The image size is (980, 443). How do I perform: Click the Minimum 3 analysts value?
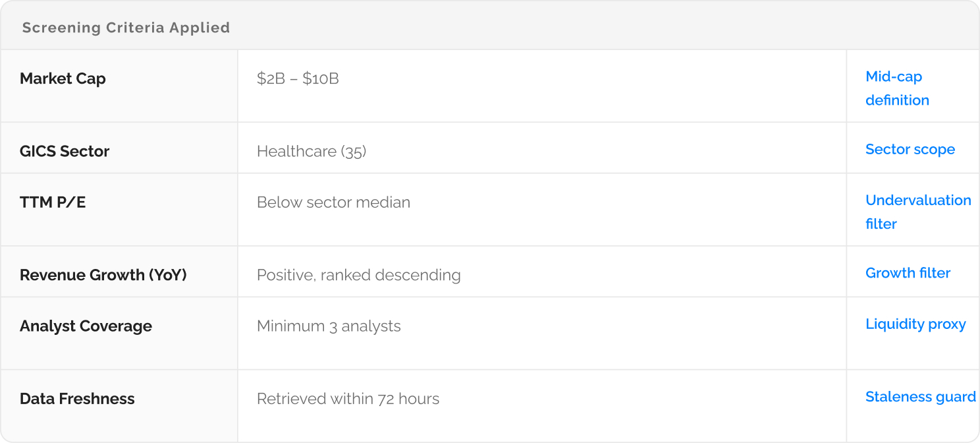(x=329, y=326)
